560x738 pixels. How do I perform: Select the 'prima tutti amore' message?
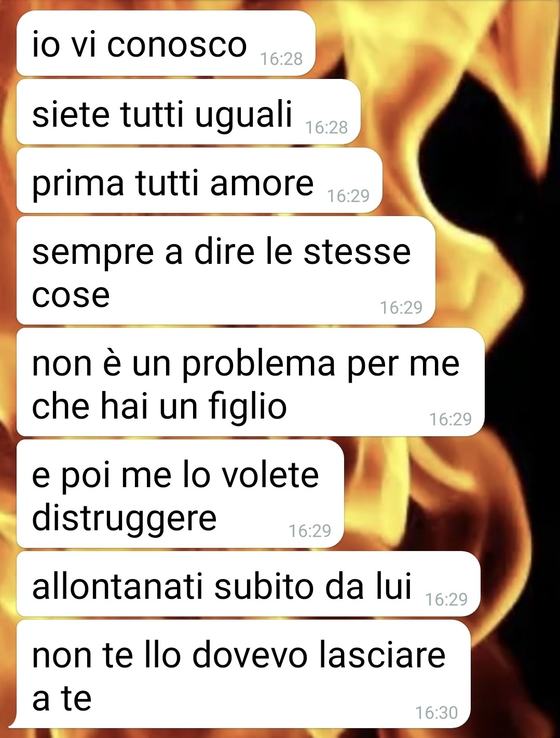199,181
